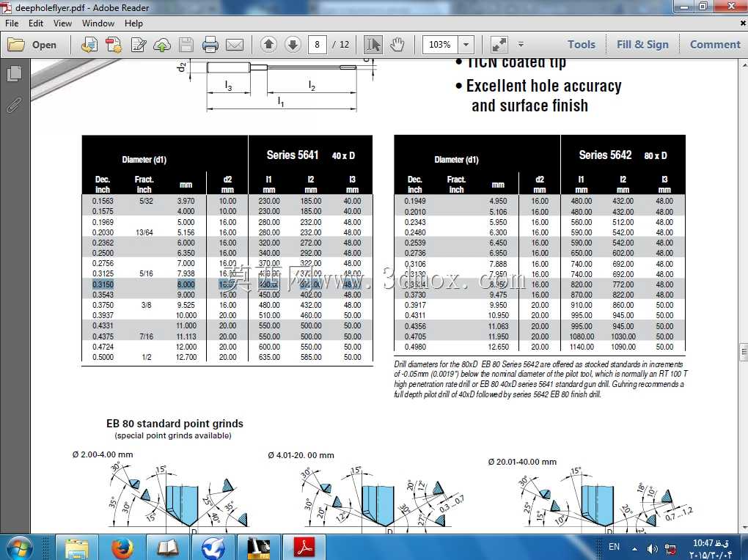Click the 'Excellent hole accuracy' bullet text
The height and width of the screenshot is (560, 748).
[x=544, y=86]
